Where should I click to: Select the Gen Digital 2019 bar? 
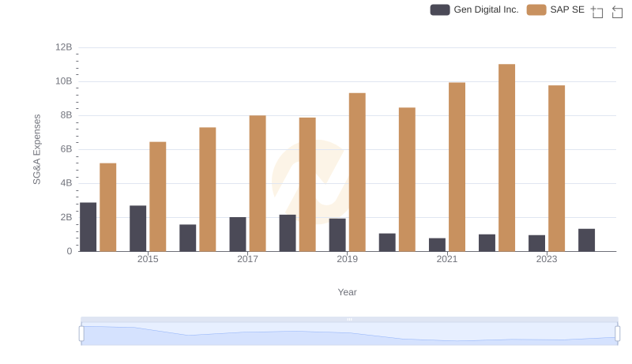(337, 235)
